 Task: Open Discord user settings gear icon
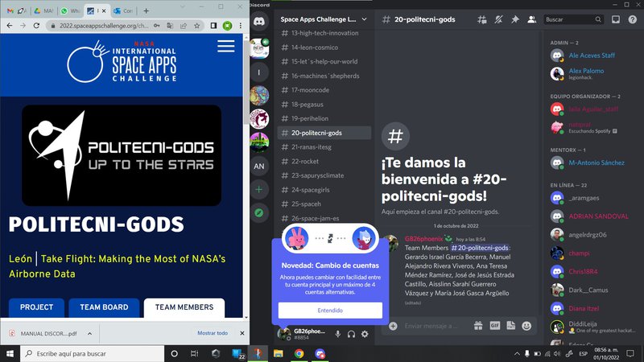point(365,334)
